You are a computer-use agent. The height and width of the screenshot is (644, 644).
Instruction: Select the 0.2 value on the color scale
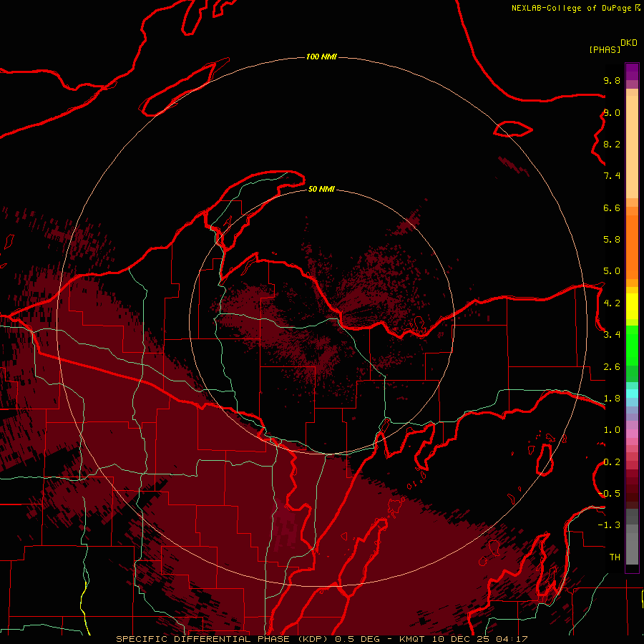pyautogui.click(x=612, y=462)
